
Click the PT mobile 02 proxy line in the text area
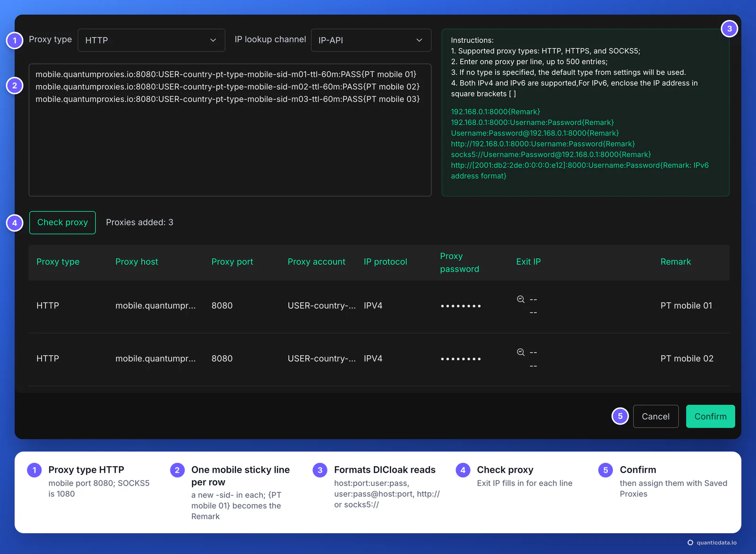pyautogui.click(x=228, y=87)
